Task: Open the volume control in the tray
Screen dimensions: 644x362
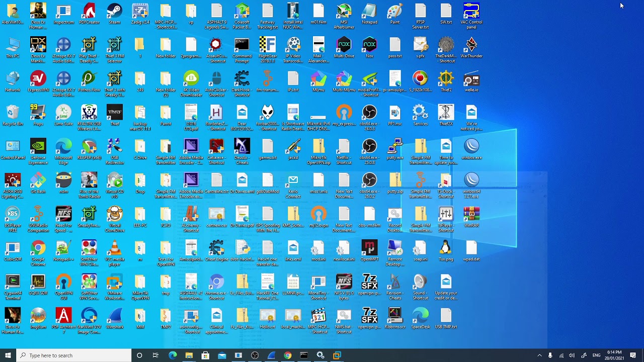Action: coord(572,355)
